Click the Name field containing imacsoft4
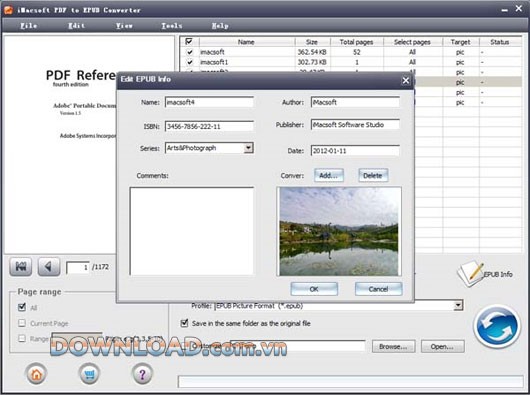The image size is (530, 395). [209, 102]
